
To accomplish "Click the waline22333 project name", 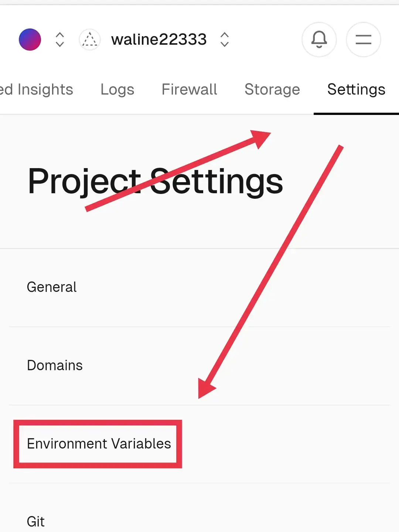I will click(159, 40).
